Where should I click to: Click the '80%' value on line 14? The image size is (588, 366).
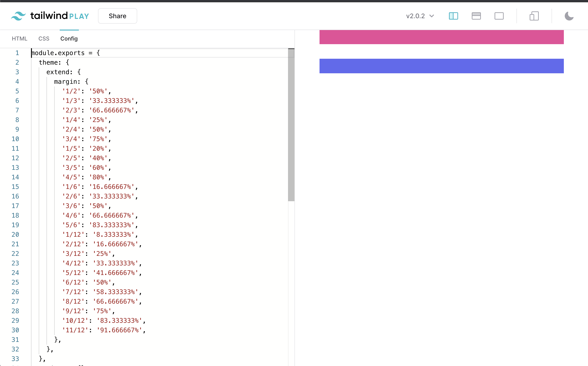(98, 177)
